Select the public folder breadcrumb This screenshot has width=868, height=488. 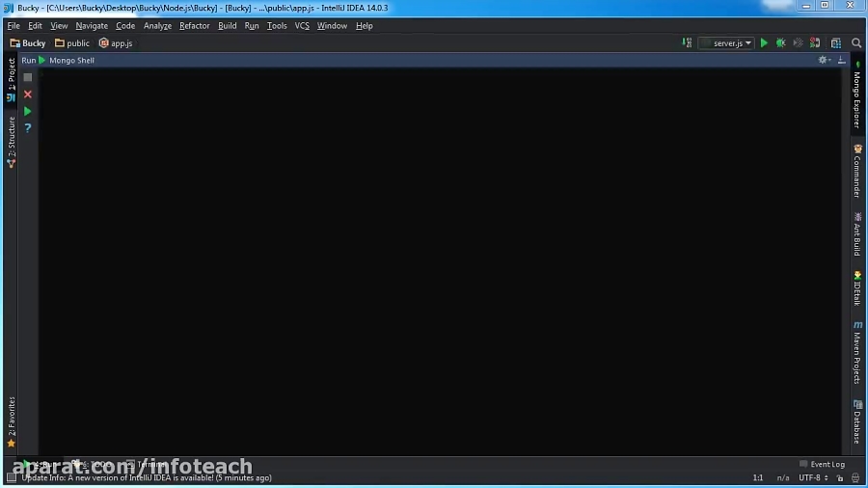click(72, 43)
